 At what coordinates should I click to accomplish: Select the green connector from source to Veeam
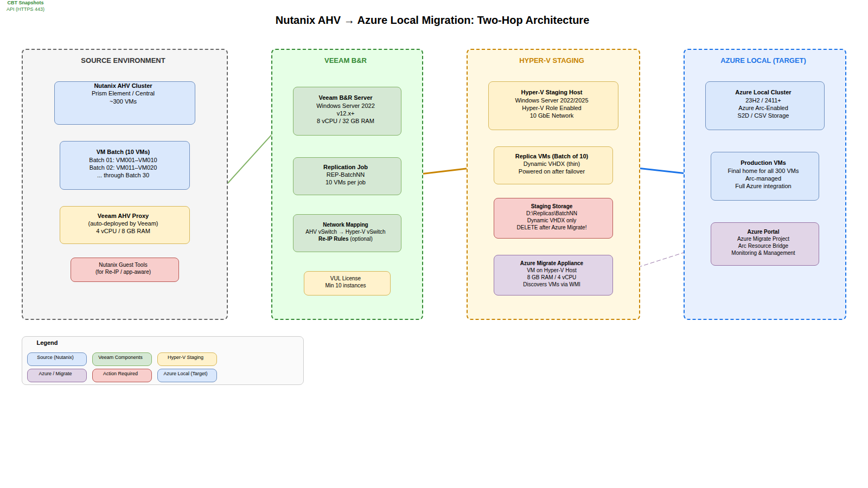(x=250, y=159)
